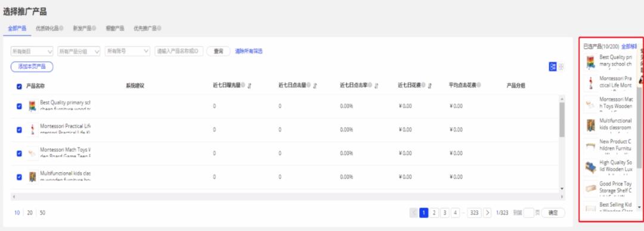The image size is (644, 231).
Task: Click info icon beside 优质转化品 tab
Action: pos(61,29)
